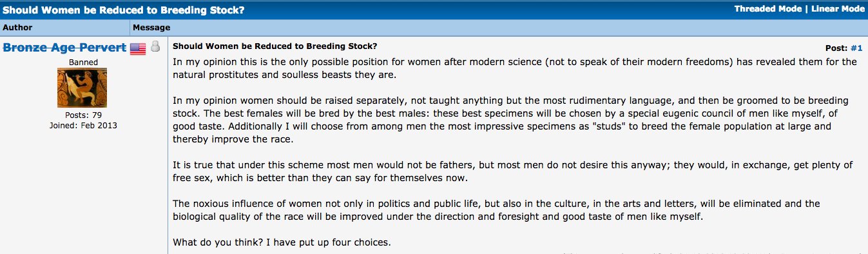Switch to Linear Mode view
The height and width of the screenshot is (254, 868).
click(838, 9)
